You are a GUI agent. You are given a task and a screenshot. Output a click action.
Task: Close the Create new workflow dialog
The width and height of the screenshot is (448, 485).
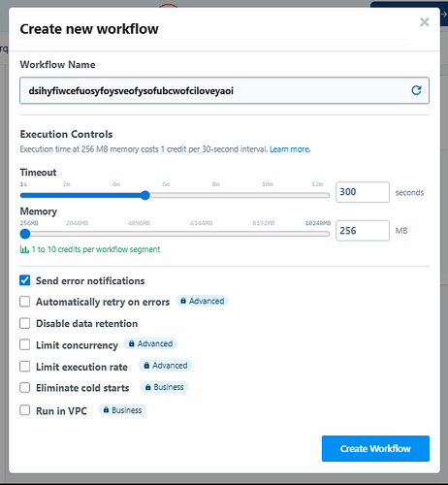click(x=425, y=22)
